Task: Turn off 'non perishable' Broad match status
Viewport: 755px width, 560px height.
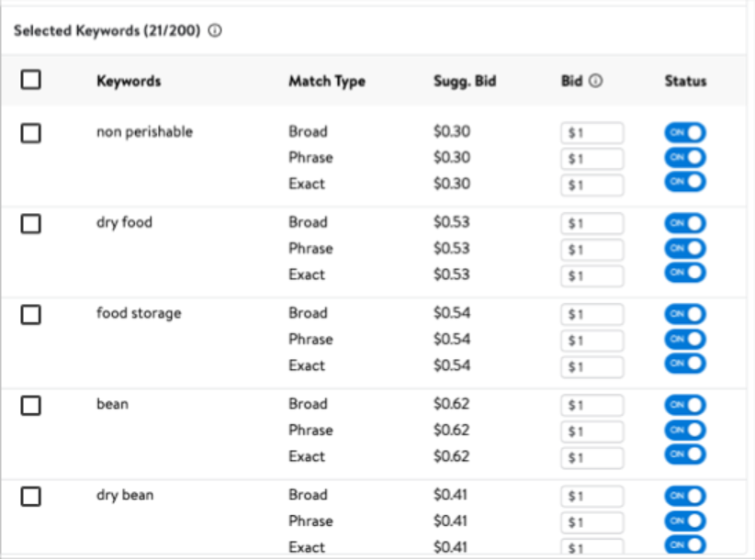Action: pyautogui.click(x=685, y=132)
